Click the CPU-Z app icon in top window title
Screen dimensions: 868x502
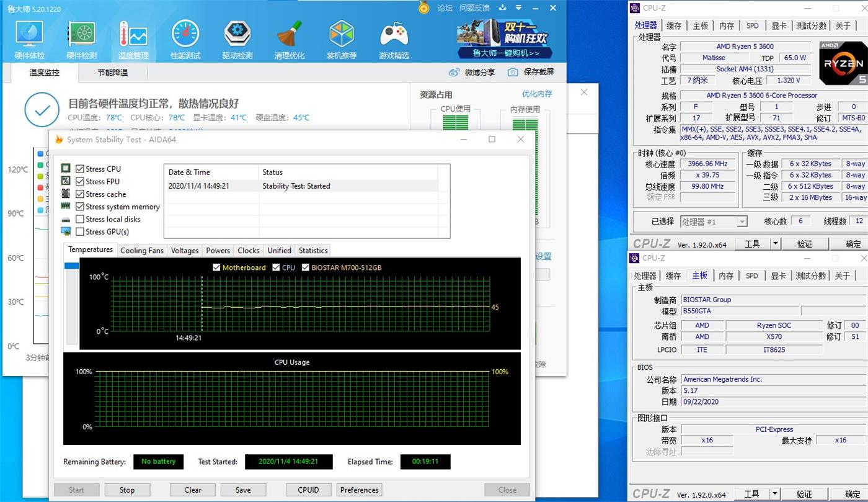[x=635, y=8]
